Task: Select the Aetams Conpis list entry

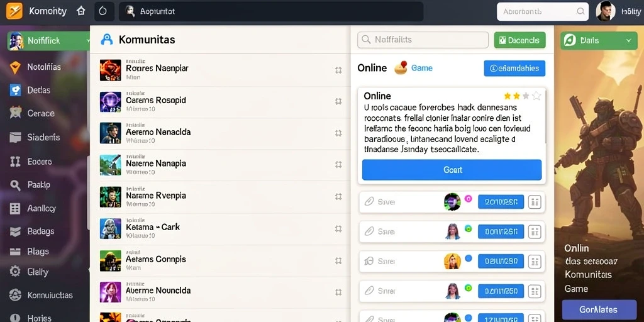Action: (219, 260)
